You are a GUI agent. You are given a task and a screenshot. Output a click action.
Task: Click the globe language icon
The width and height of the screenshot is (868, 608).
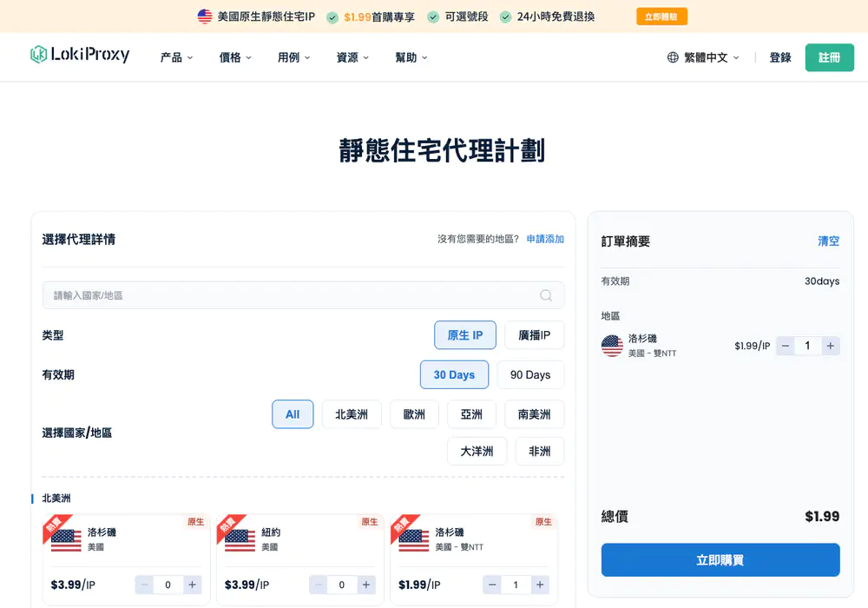pos(673,57)
